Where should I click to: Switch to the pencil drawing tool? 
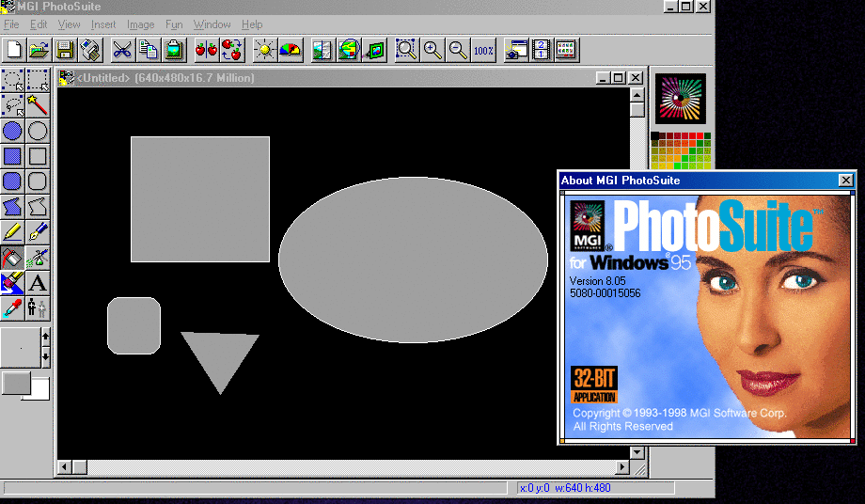[x=12, y=231]
